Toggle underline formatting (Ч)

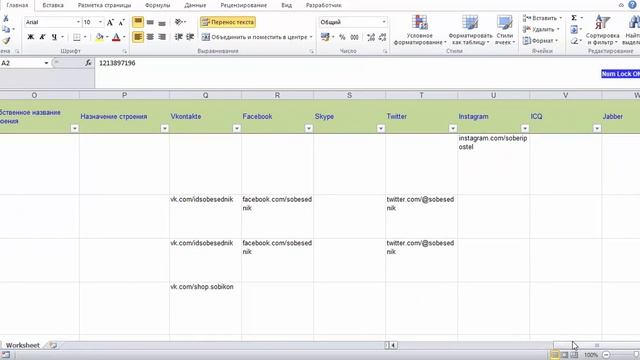coord(54,37)
